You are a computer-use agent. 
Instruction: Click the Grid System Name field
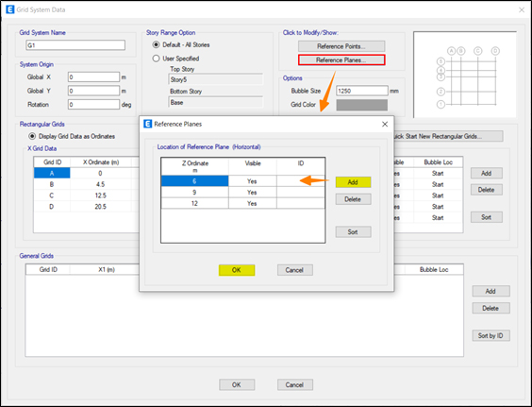75,45
